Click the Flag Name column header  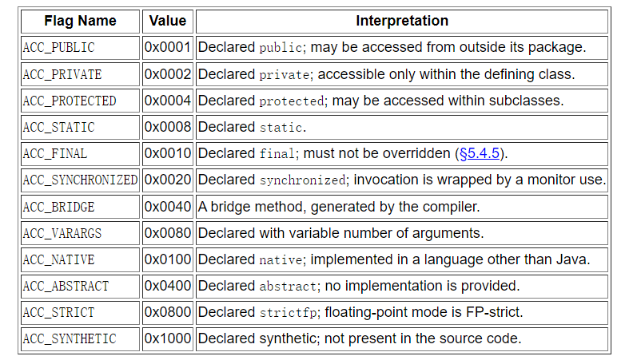tap(80, 21)
